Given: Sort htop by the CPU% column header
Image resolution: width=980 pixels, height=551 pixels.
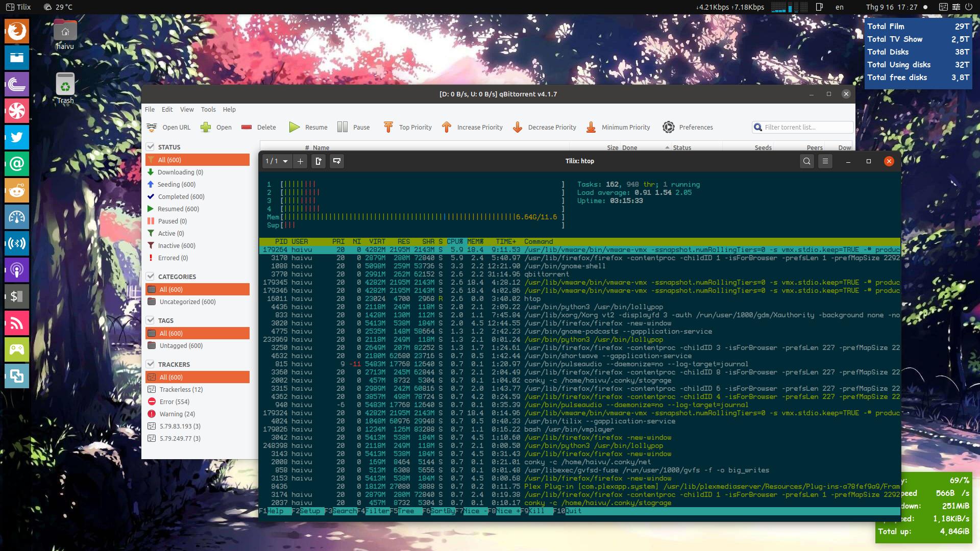Looking at the screenshot, I should click(x=455, y=241).
